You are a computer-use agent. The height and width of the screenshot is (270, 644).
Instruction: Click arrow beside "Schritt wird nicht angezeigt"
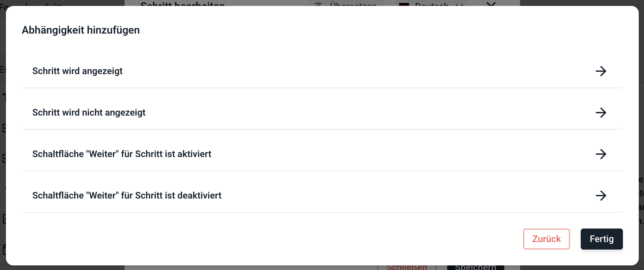[x=601, y=113]
